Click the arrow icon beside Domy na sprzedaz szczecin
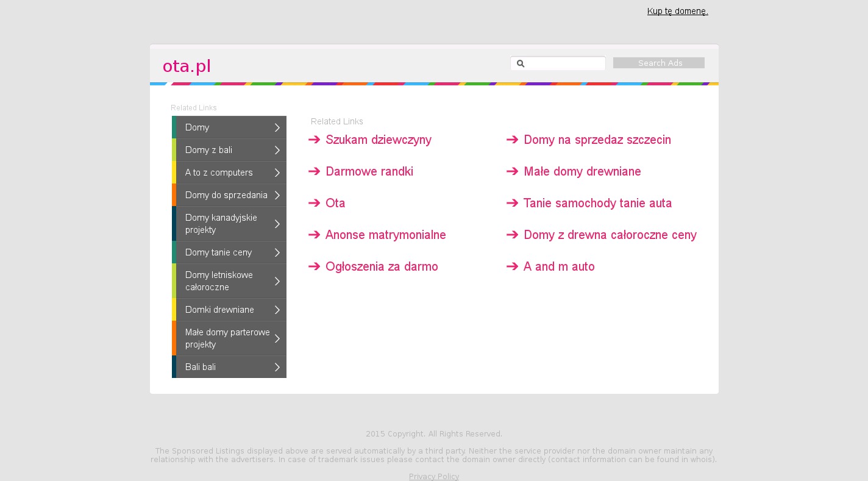This screenshot has width=868, height=481. point(513,140)
